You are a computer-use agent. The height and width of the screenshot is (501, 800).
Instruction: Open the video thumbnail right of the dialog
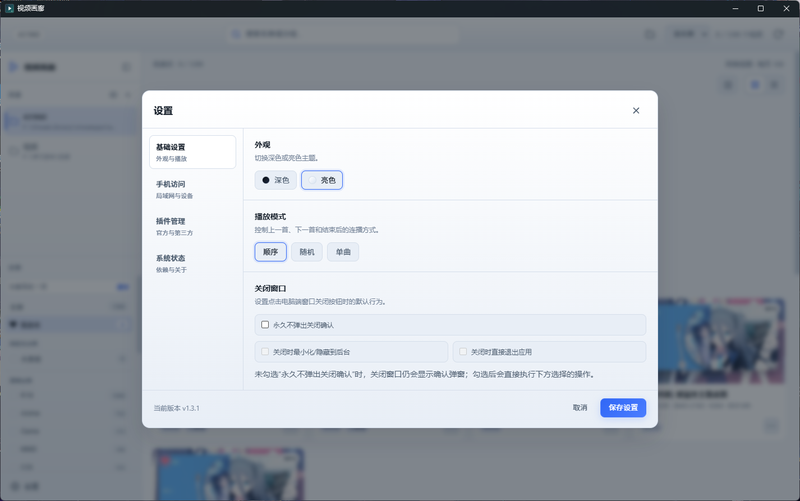(x=721, y=341)
